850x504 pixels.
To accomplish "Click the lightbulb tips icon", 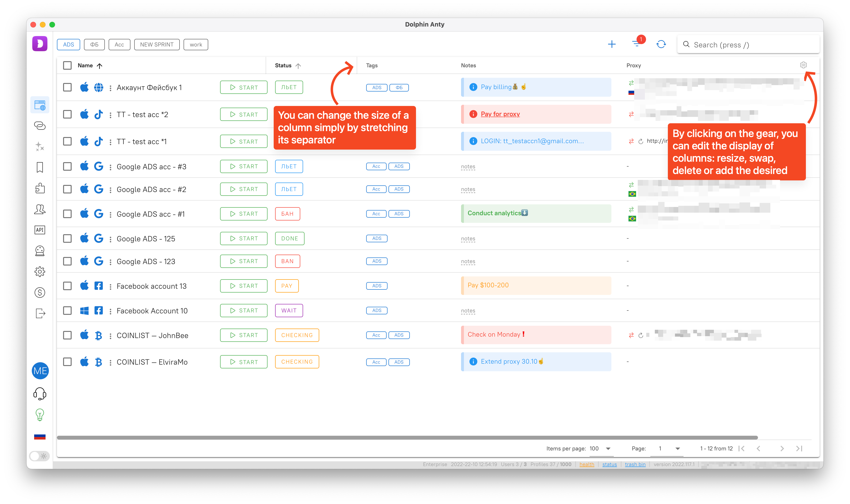I will coord(40,415).
